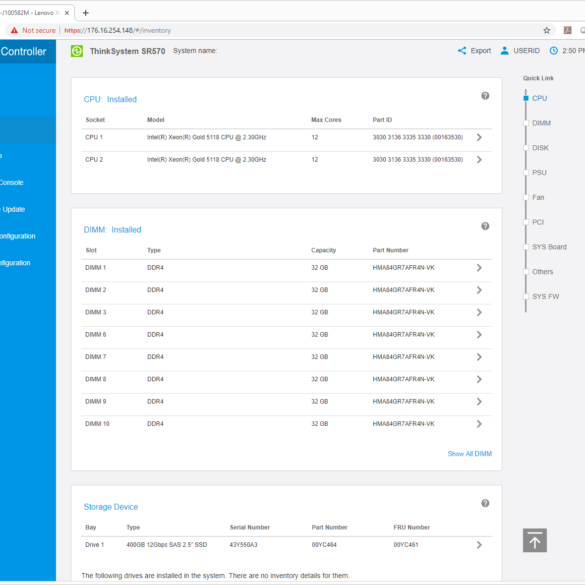Viewport: 585px width, 585px height.
Task: Open the sidebar item ending in 'nfiguration'
Action: [x=15, y=263]
